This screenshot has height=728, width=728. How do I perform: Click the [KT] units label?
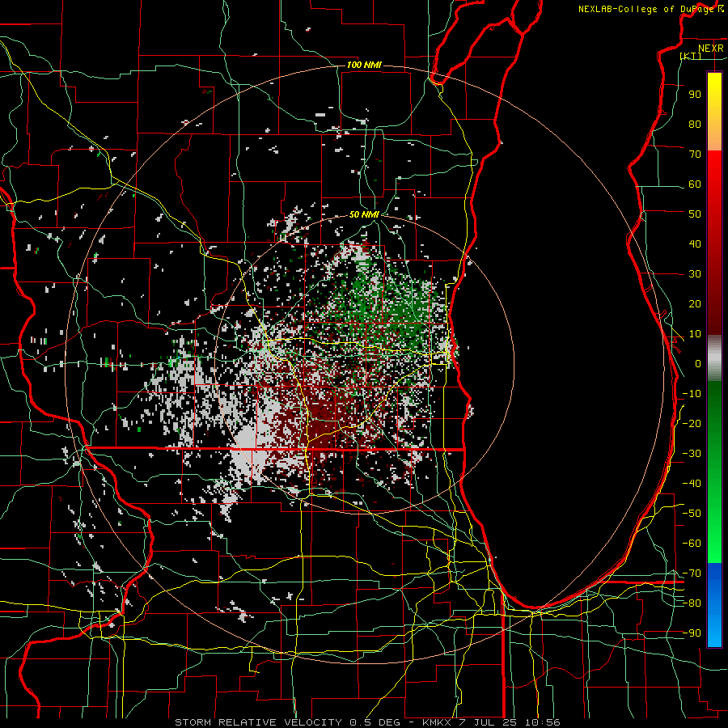coord(690,56)
